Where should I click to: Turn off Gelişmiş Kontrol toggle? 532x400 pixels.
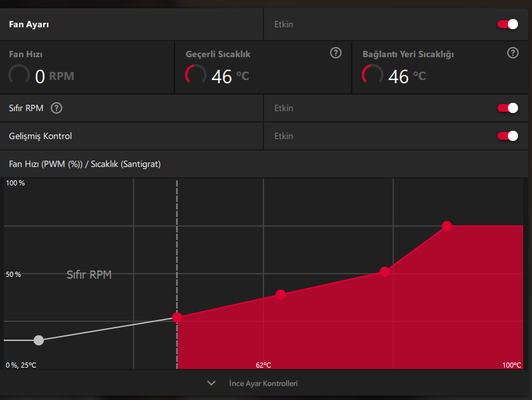click(x=508, y=136)
